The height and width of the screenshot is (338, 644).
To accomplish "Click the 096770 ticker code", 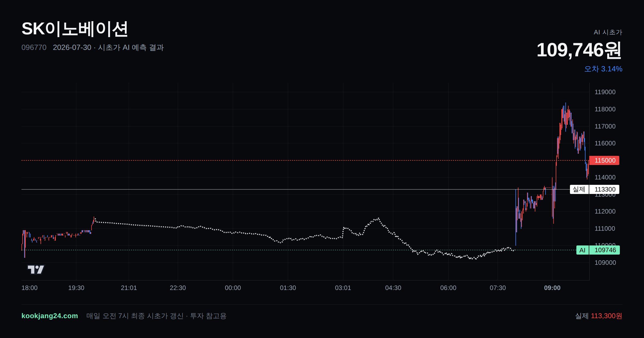I will tap(34, 47).
